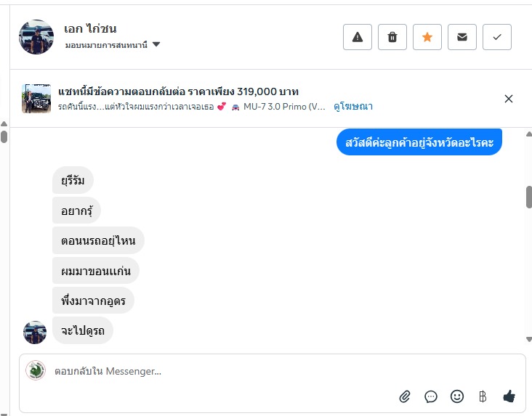The image size is (532, 416).
Task: Focus the ตอบกลับใน Messenger reply field
Action: pos(218,371)
